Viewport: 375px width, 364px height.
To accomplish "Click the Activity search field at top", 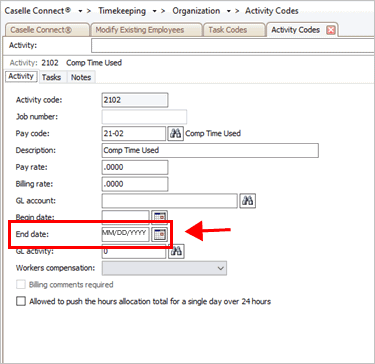I will [233, 46].
